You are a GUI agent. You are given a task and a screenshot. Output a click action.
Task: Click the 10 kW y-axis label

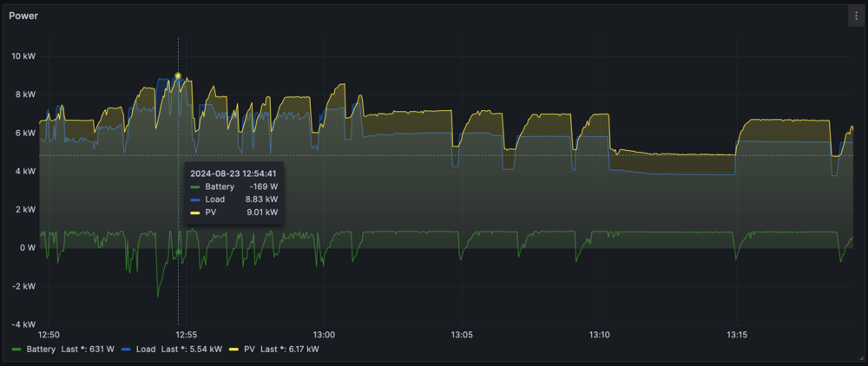point(23,56)
